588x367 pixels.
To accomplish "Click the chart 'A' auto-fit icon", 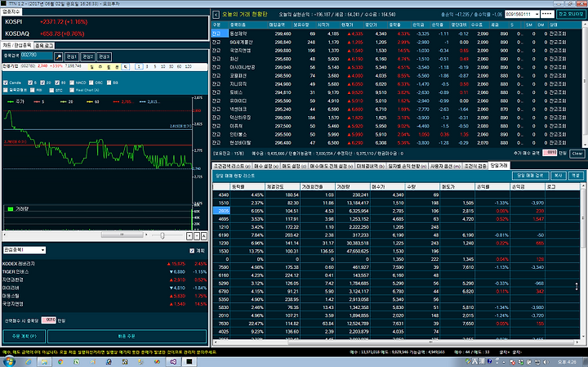I will point(203,235).
